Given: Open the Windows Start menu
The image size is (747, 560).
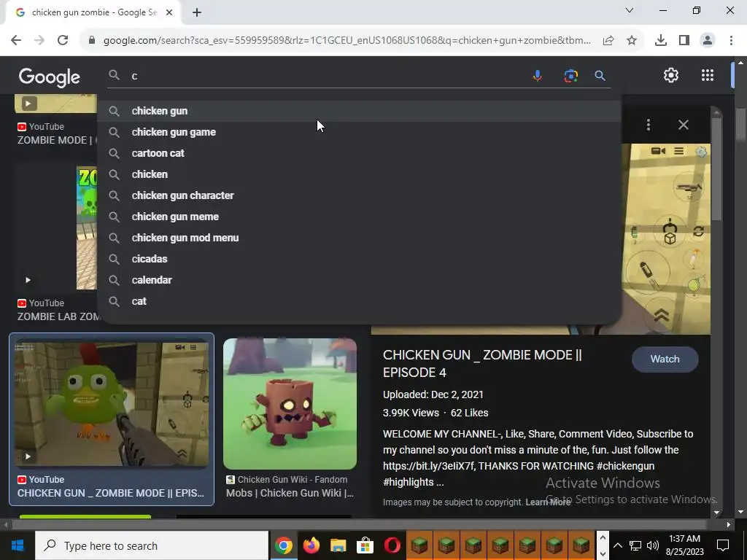Looking at the screenshot, I should (18, 545).
